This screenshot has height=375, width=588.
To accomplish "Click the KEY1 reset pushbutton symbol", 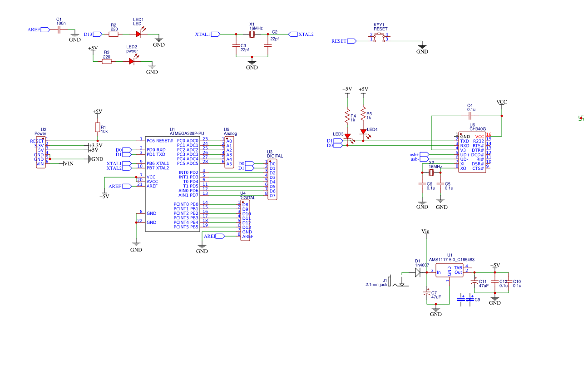I will click(379, 37).
